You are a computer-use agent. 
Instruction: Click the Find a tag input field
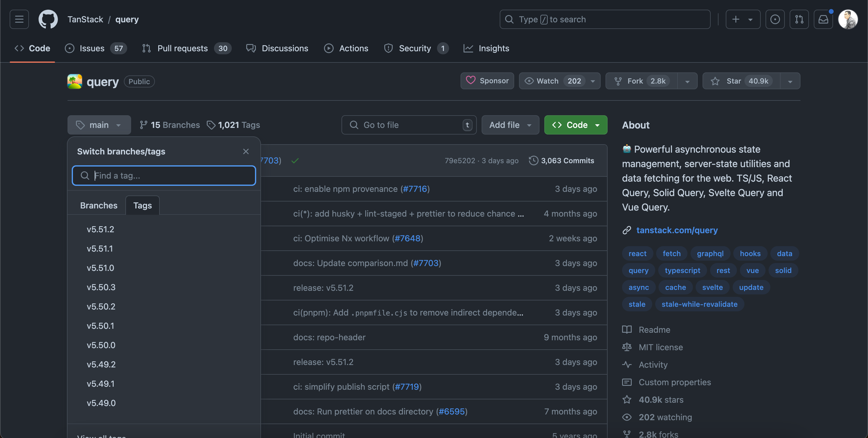tap(164, 175)
